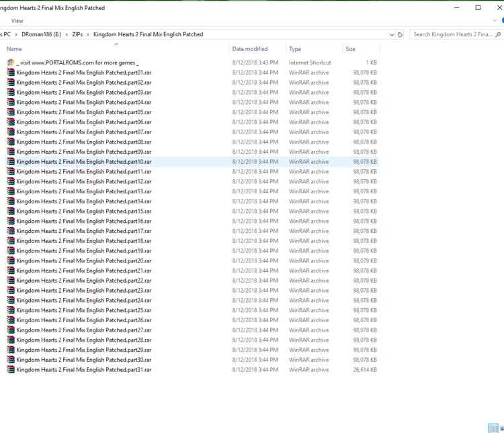Image resolution: width=504 pixels, height=433 pixels.
Task: Click the part15.rar WinRAR icon
Action: coord(11,211)
